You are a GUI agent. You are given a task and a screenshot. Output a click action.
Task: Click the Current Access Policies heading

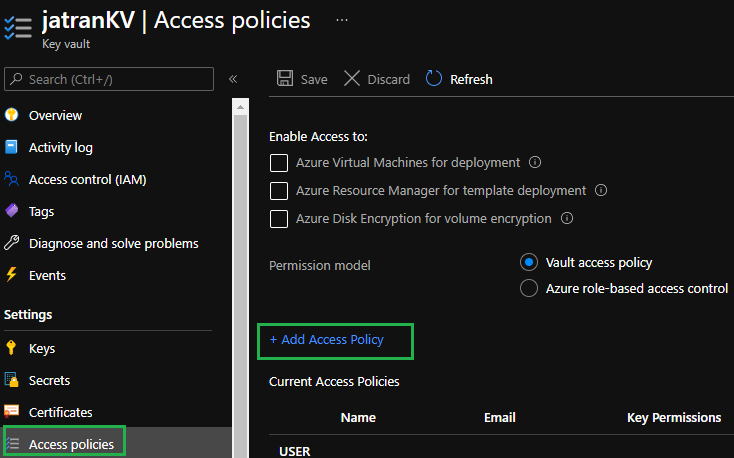click(x=334, y=382)
